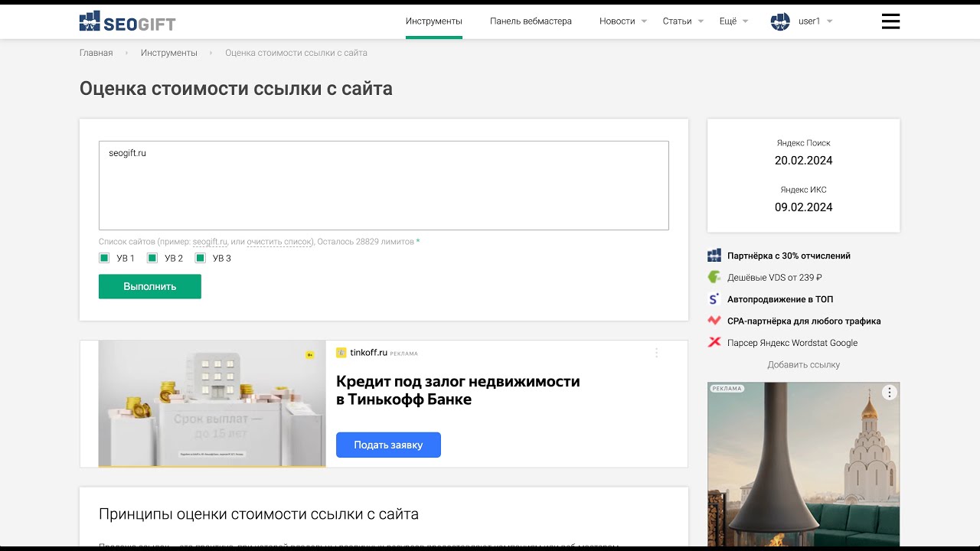This screenshot has height=551, width=980.
Task: Open the hamburger menu icon
Action: click(890, 21)
